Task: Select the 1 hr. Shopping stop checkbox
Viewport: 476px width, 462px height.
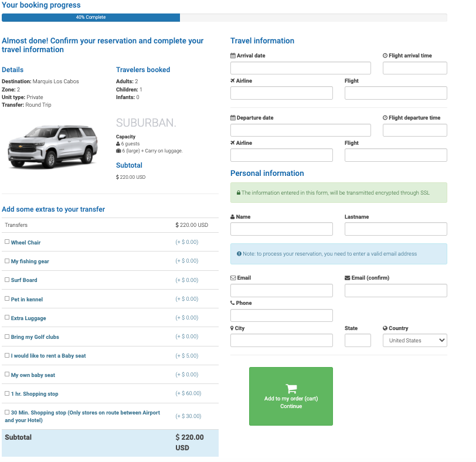Action: [7, 393]
